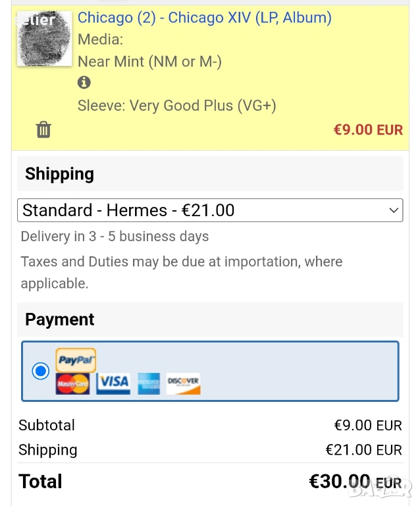
Task: Open the Chicago XIV album cover thumbnail
Action: coord(44,39)
